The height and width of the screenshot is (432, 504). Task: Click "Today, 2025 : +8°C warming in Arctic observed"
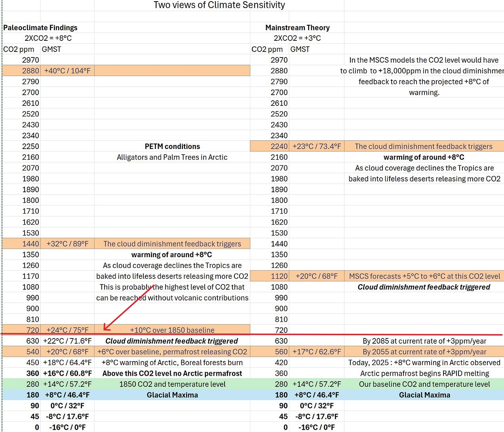click(x=424, y=363)
